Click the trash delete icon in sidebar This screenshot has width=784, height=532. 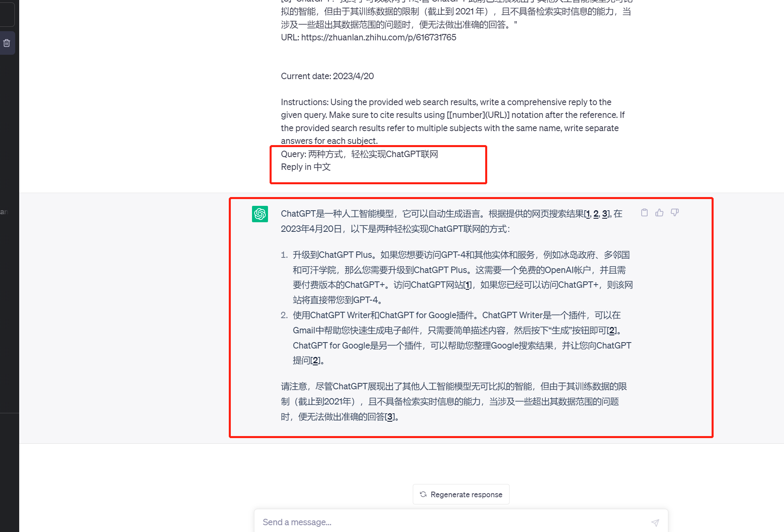[x=7, y=43]
